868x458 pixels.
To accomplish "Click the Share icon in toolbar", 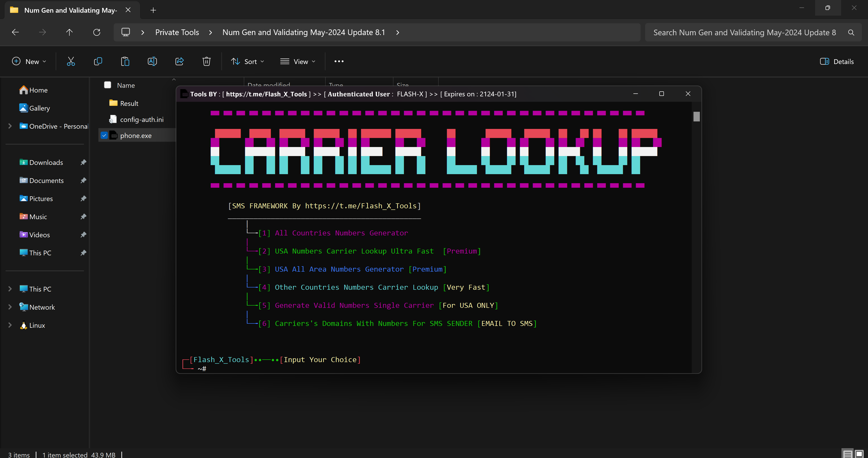I will pos(180,61).
